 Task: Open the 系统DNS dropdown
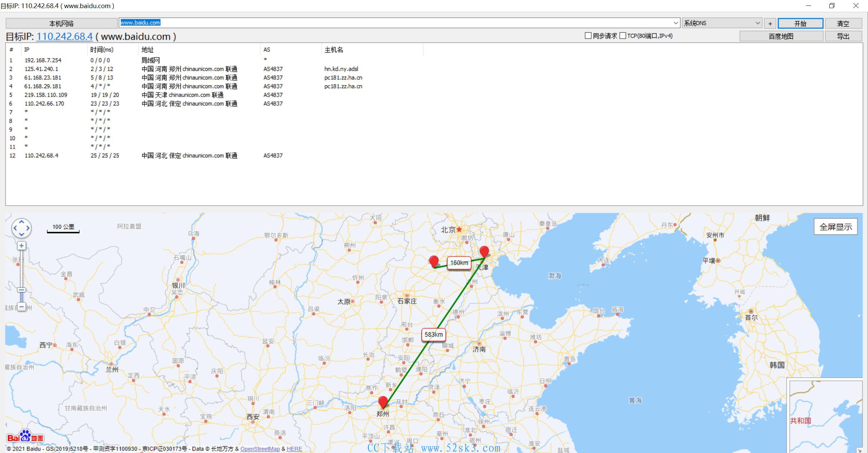click(x=722, y=23)
